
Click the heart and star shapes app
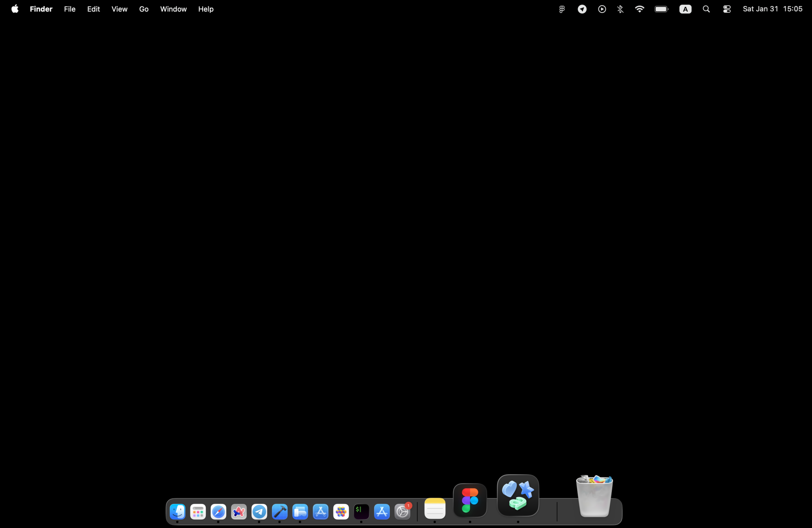point(518,495)
